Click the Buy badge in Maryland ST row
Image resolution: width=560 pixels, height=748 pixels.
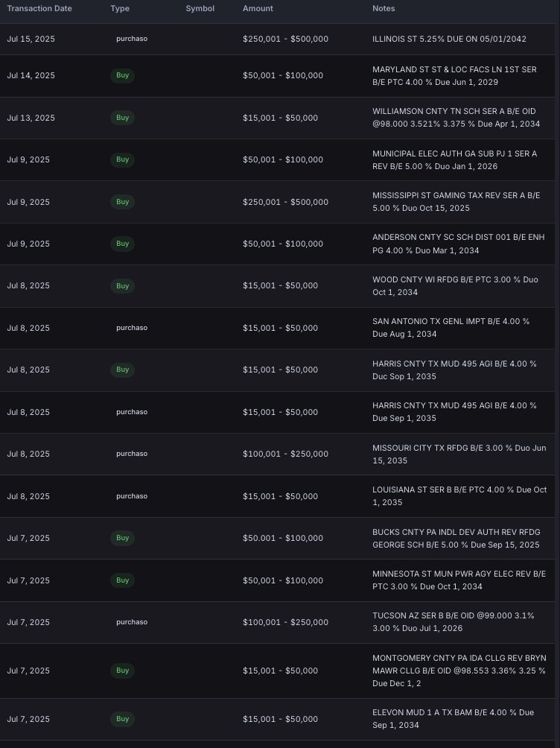(x=122, y=75)
